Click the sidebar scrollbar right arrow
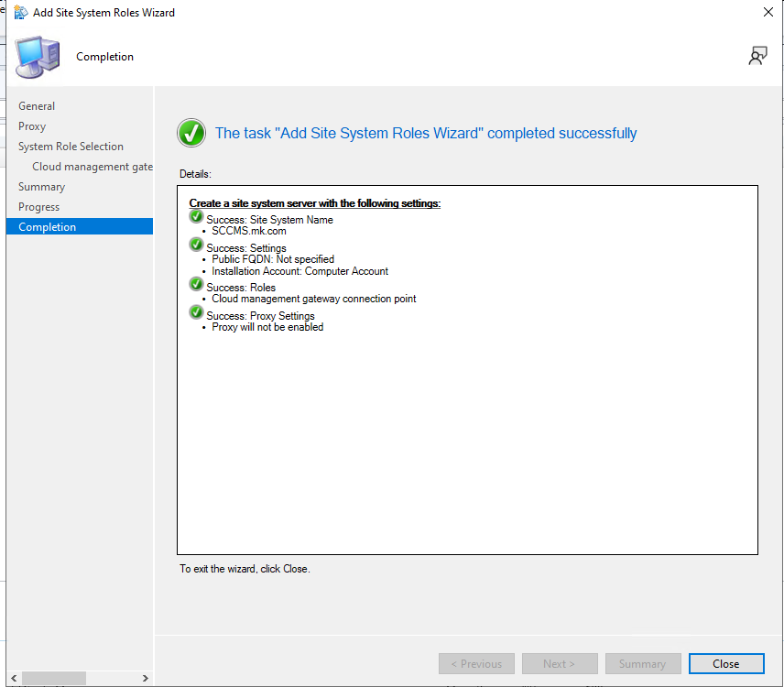The image size is (784, 687). [x=146, y=679]
